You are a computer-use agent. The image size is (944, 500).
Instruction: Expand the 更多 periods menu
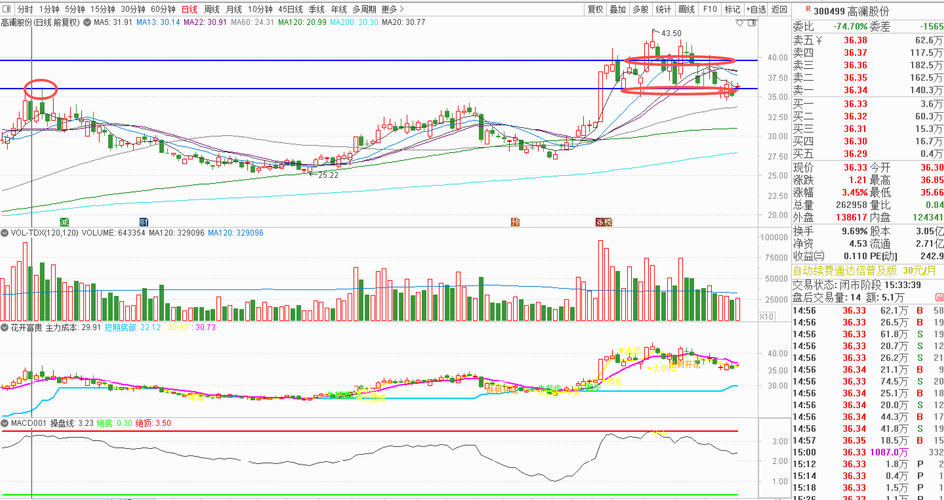393,9
